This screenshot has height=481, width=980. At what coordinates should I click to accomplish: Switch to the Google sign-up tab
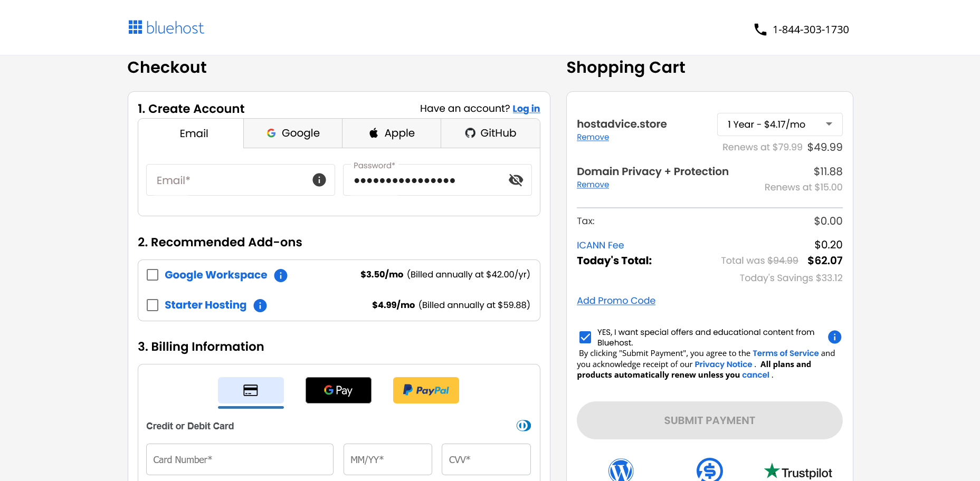(293, 133)
